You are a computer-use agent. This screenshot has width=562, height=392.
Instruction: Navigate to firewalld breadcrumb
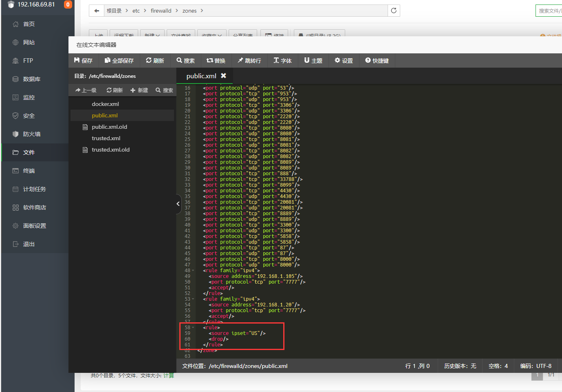161,11
